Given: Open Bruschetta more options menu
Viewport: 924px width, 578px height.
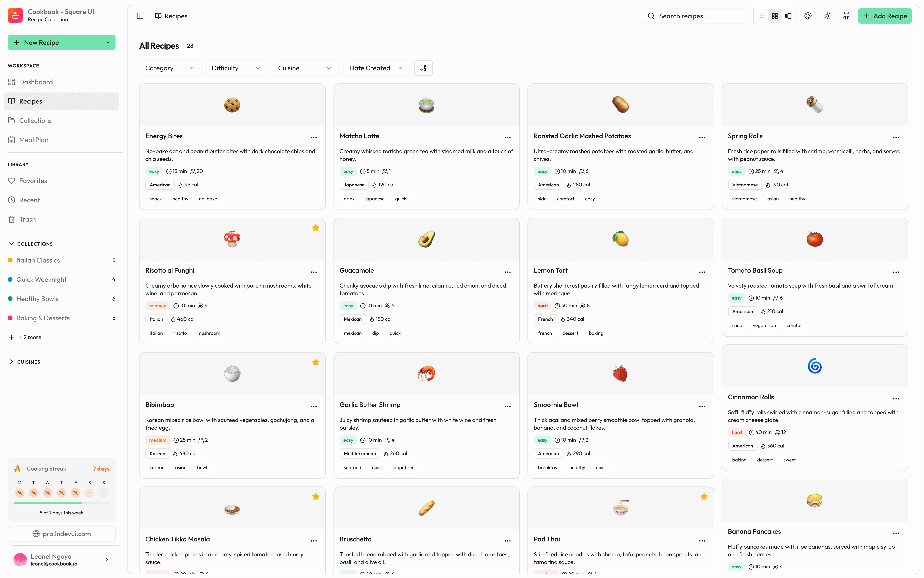Looking at the screenshot, I should tap(507, 541).
